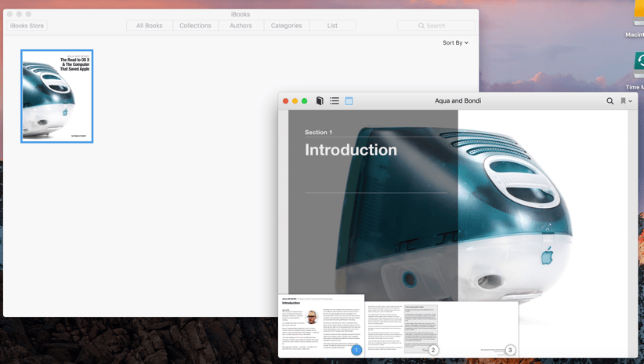
Task: Jump to page 1 thumbnail
Action: click(x=321, y=326)
